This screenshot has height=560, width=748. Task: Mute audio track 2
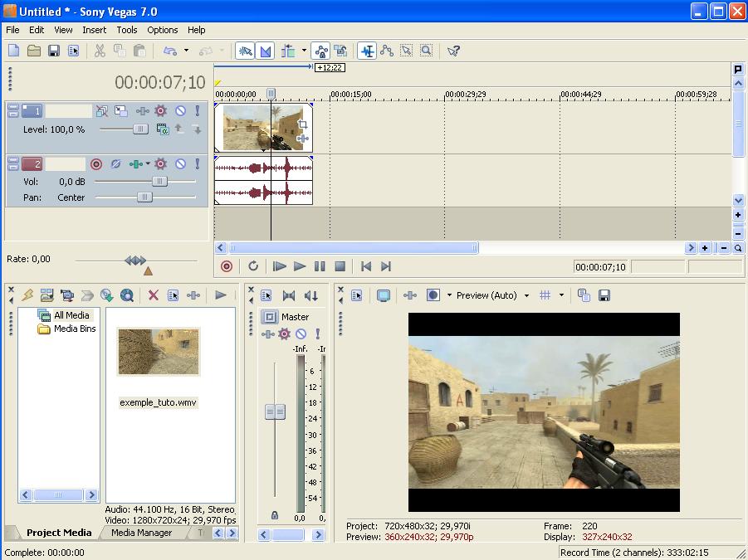(180, 164)
